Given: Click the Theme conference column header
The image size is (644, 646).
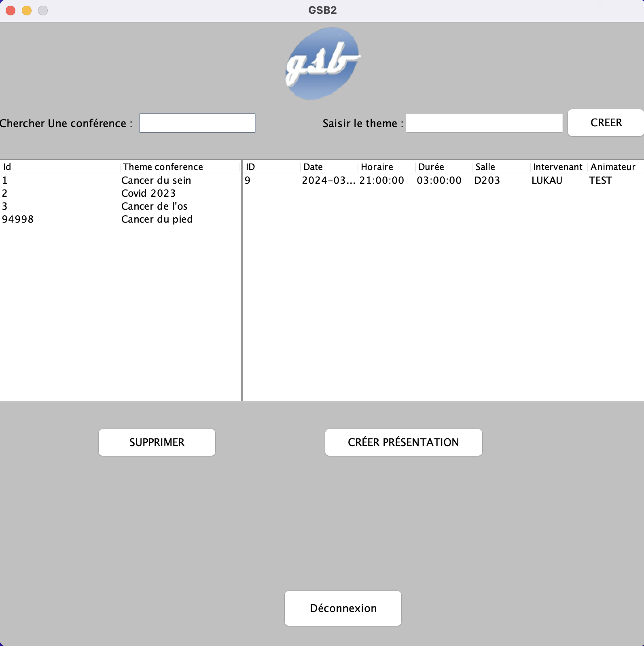Looking at the screenshot, I should [x=180, y=167].
